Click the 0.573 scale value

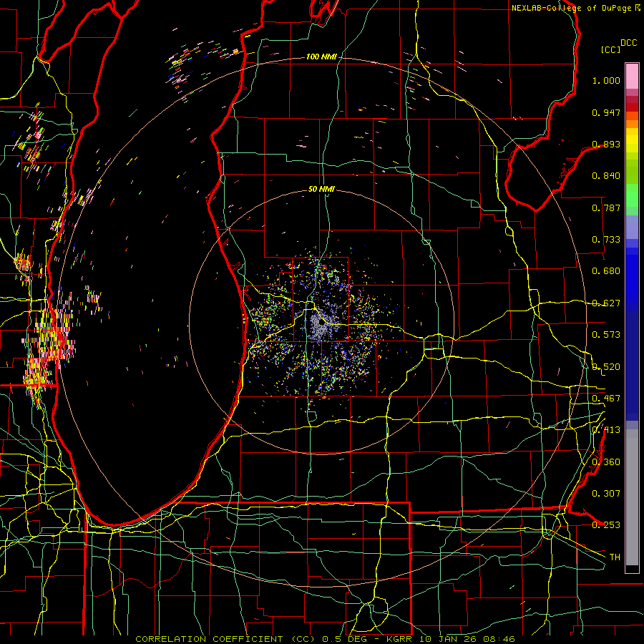[606, 335]
